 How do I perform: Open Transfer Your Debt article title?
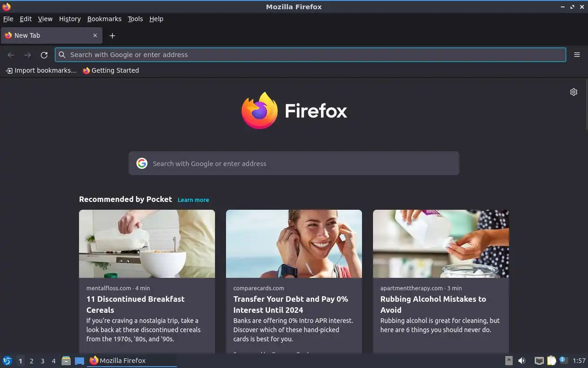tap(291, 305)
